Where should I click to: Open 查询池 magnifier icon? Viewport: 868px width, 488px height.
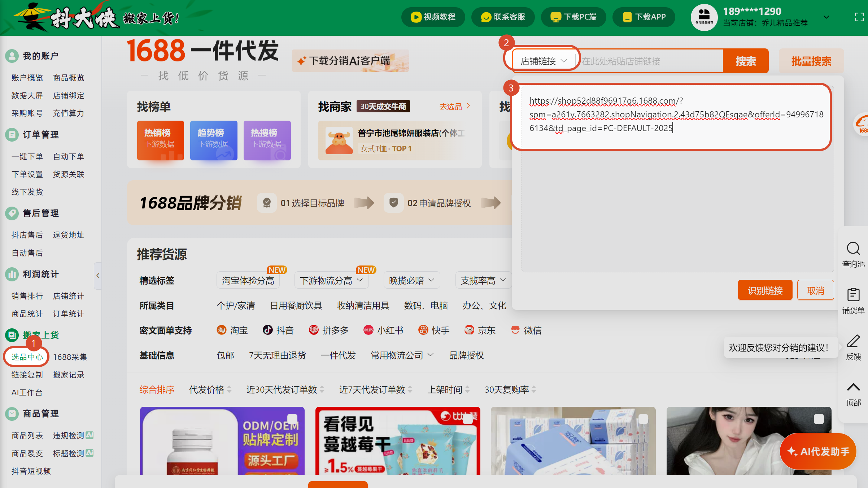pos(853,249)
